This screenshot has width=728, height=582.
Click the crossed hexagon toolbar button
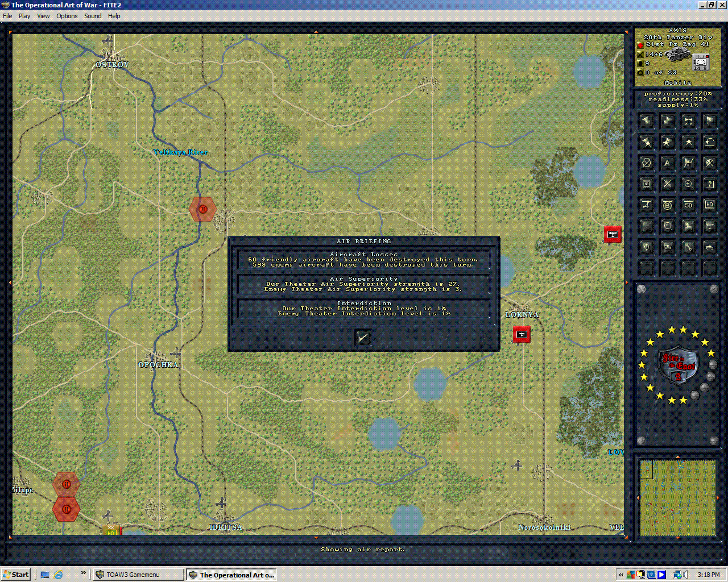647,163
